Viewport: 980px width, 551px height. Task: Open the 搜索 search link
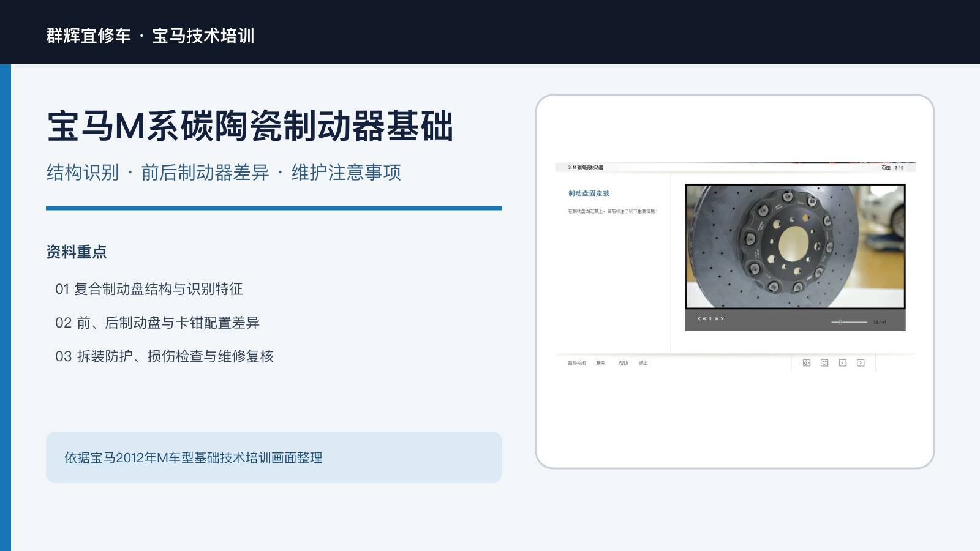(x=601, y=363)
